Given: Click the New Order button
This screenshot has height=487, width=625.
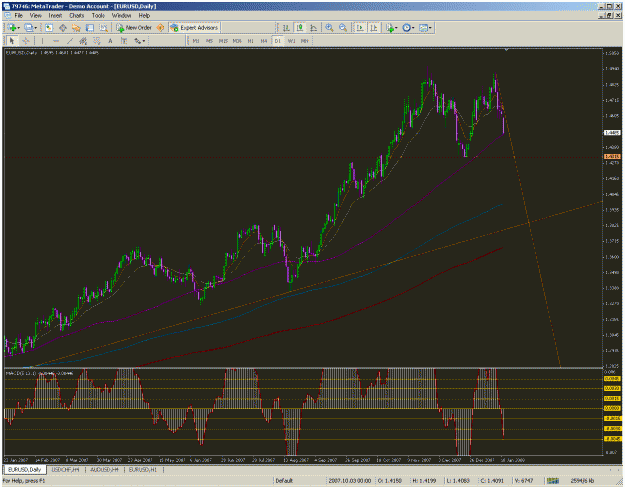Looking at the screenshot, I should pyautogui.click(x=134, y=28).
